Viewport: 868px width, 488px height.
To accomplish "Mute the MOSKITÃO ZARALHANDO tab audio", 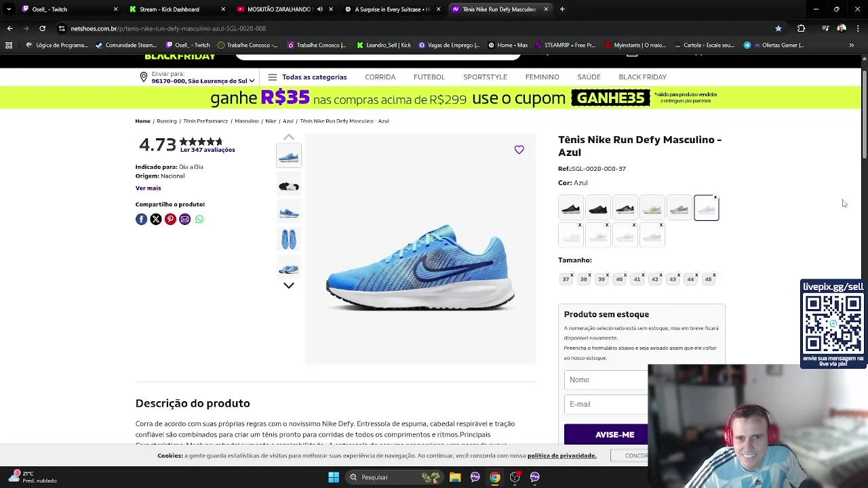I will (320, 9).
